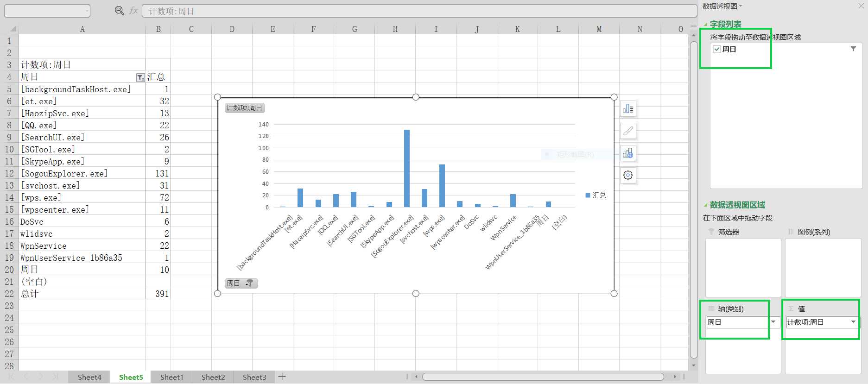Select column B header
The height and width of the screenshot is (384, 868).
point(158,29)
